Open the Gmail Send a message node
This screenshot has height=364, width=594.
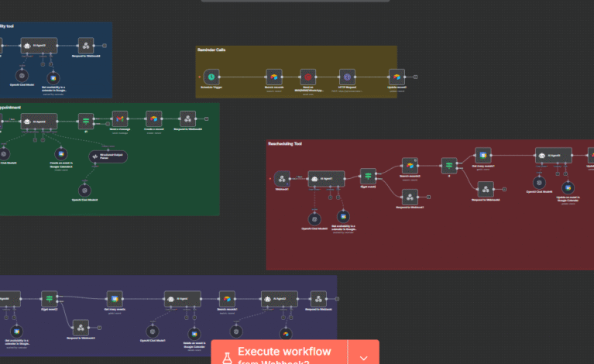coord(118,119)
